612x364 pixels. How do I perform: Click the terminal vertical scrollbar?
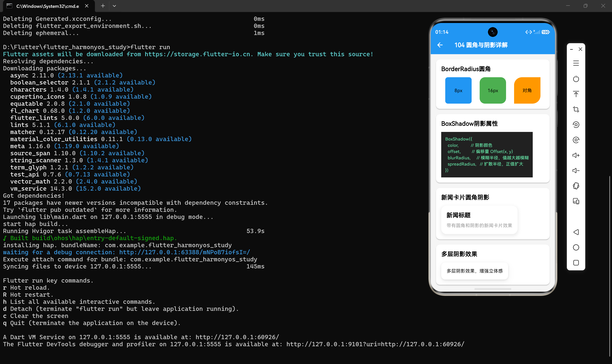[x=610, y=266]
